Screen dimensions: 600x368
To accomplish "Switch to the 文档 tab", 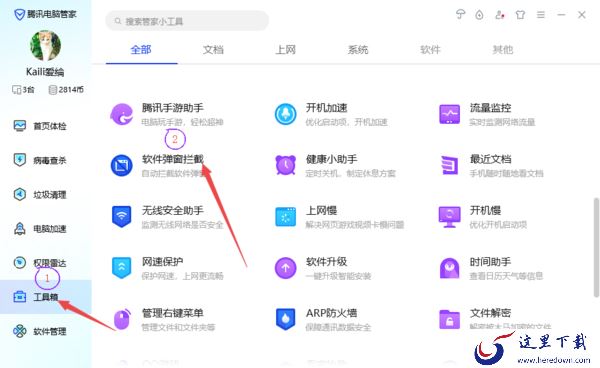I will pyautogui.click(x=213, y=49).
